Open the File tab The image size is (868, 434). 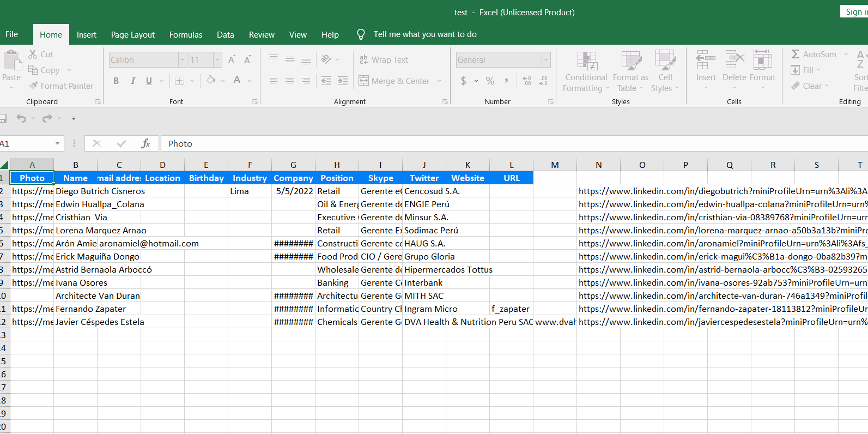[11, 34]
